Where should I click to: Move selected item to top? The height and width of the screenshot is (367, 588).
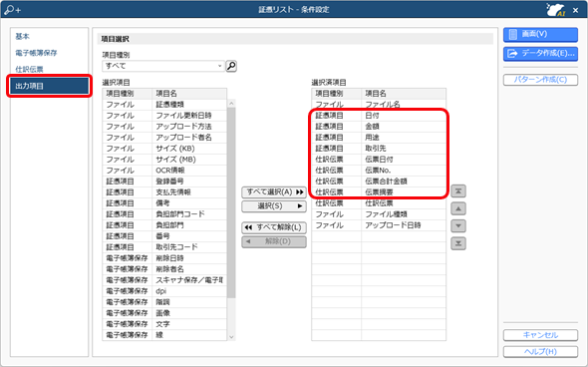coord(458,191)
